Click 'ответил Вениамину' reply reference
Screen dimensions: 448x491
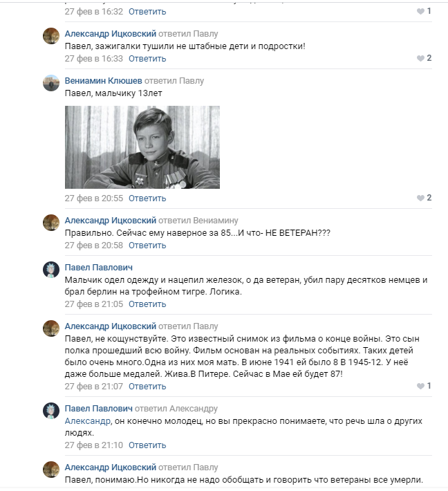tap(198, 221)
